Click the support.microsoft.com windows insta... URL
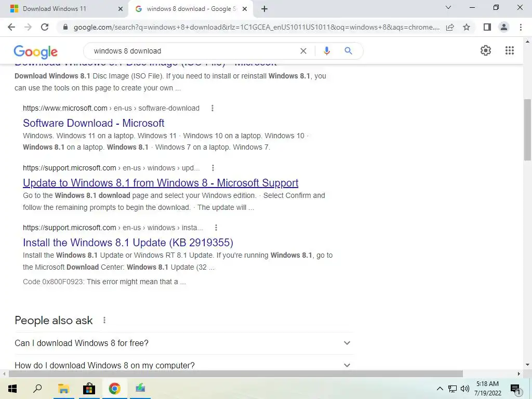Viewport: 532px width, 399px height. 113,228
